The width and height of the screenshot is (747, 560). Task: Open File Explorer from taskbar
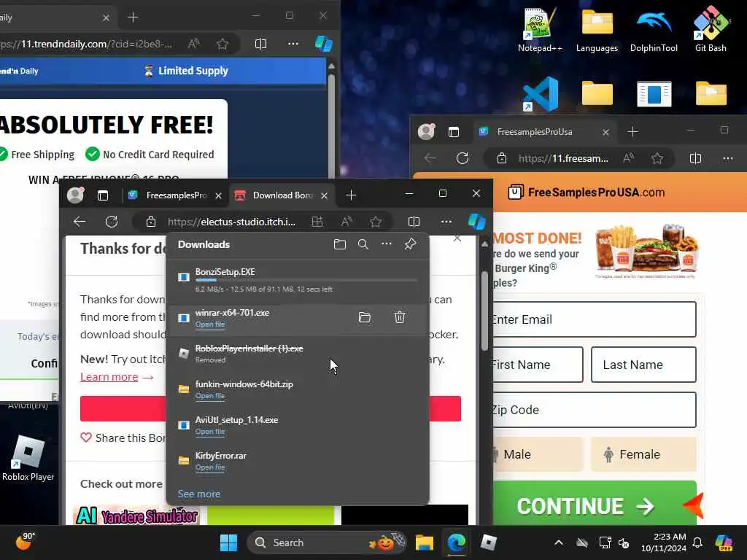(x=424, y=542)
